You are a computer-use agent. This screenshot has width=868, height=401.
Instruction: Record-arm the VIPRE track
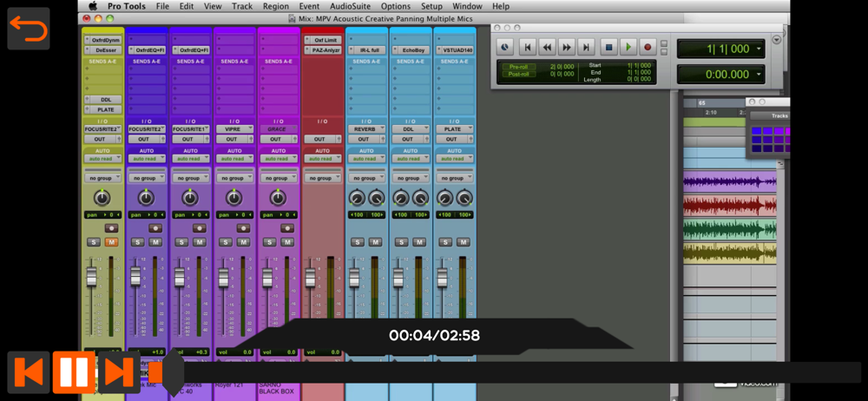point(243,227)
